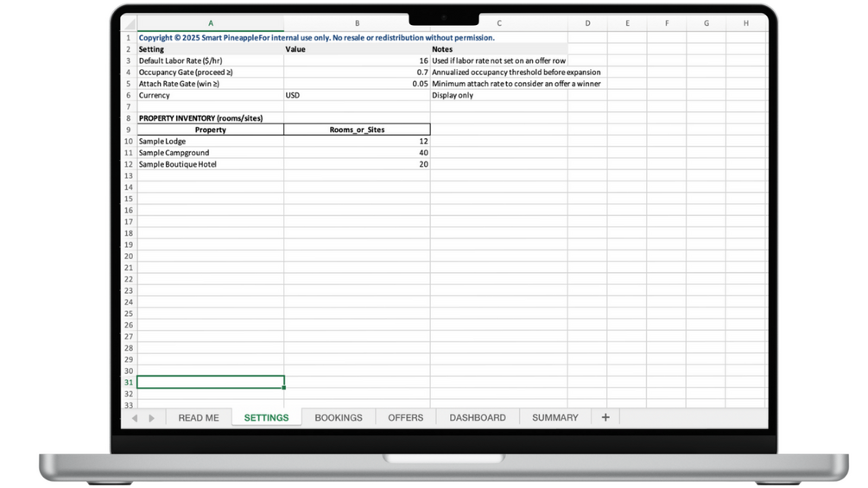Click the select-all corner triangle
Image resolution: width=868 pixels, height=488 pixels.
[130, 23]
